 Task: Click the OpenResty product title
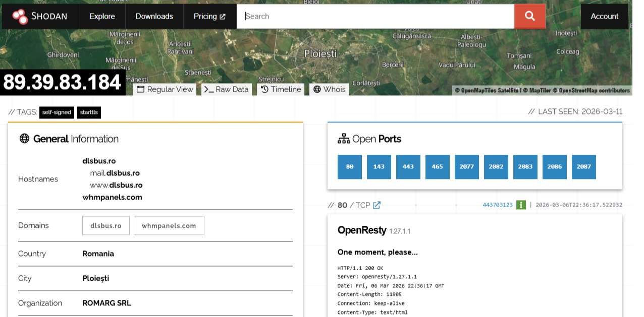tap(362, 230)
